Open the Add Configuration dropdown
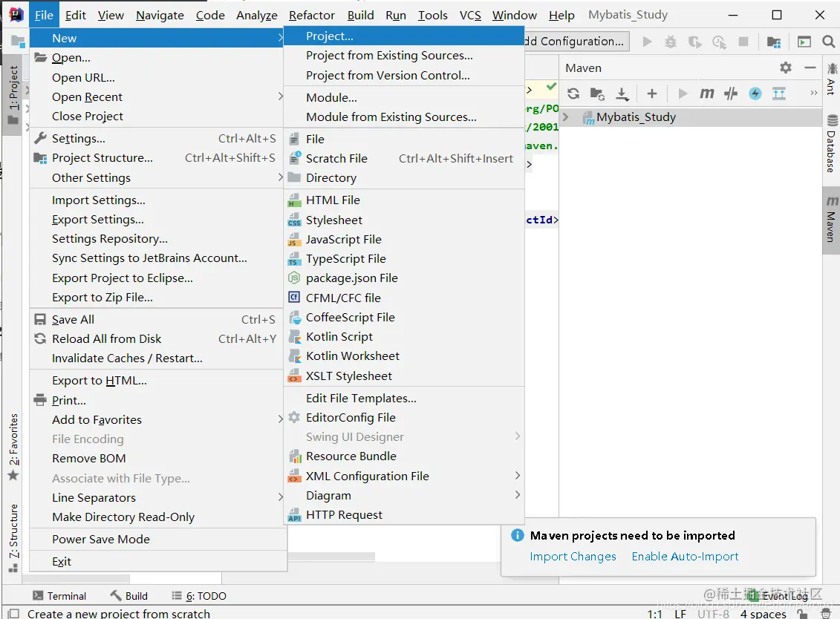Screen dimensions: 840x619 [576, 42]
